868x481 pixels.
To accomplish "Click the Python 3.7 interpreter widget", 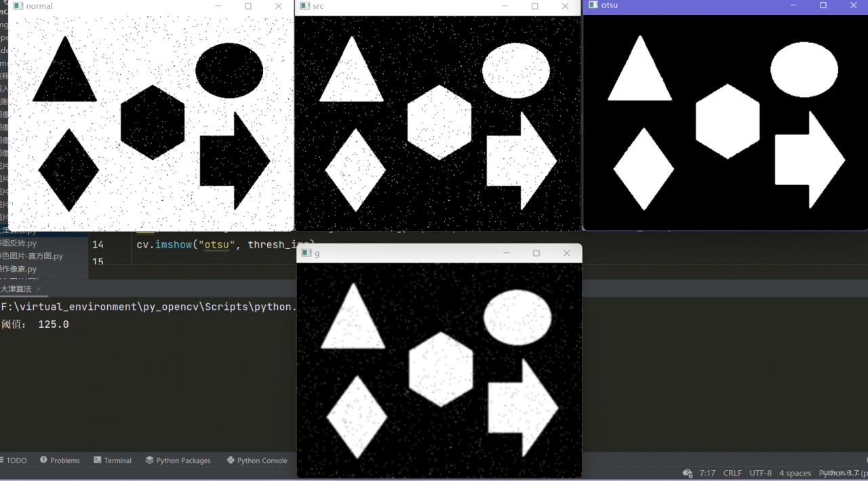I will coord(840,473).
